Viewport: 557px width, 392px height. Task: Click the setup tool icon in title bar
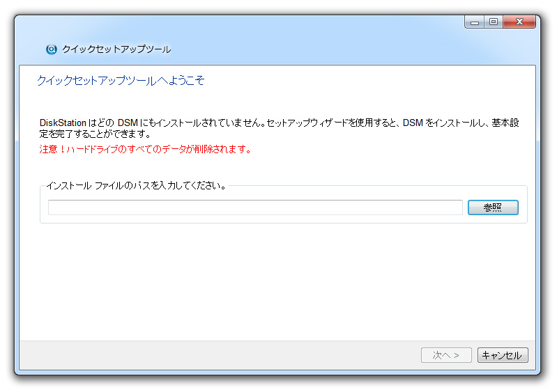click(x=52, y=49)
